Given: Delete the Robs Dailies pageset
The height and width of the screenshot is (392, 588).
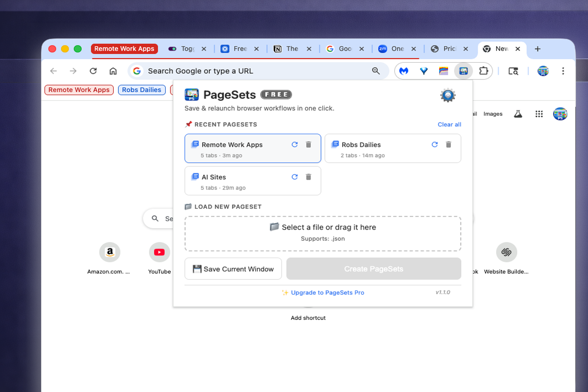Looking at the screenshot, I should click(449, 144).
